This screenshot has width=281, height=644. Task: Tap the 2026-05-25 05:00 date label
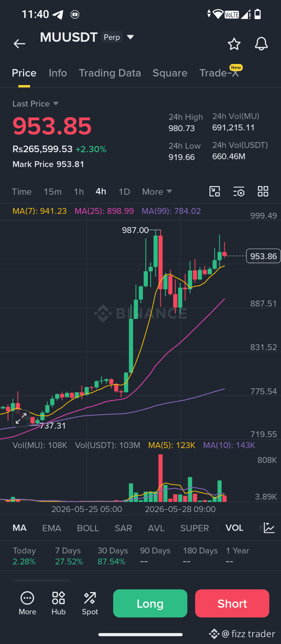pos(87,509)
